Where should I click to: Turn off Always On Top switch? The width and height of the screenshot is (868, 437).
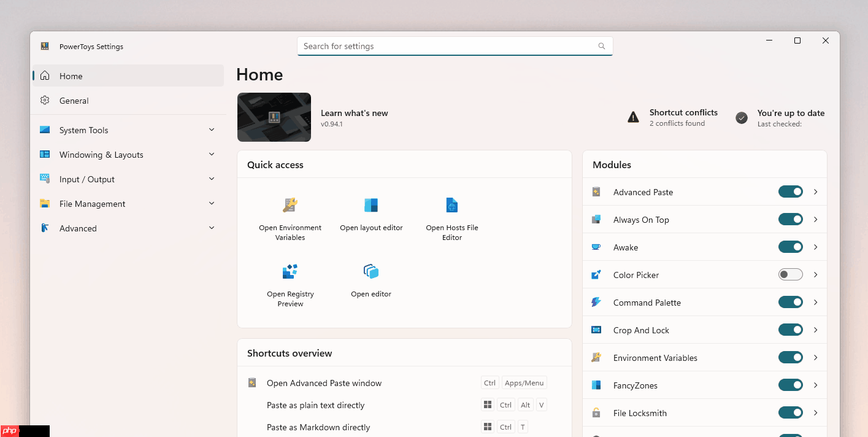click(x=791, y=220)
